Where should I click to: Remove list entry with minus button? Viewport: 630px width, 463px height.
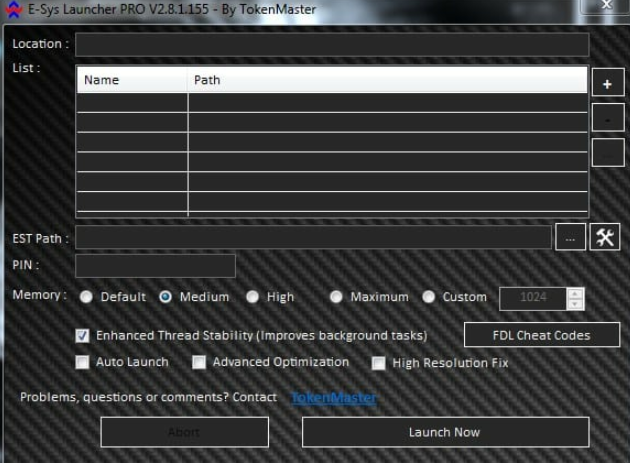[x=608, y=118]
